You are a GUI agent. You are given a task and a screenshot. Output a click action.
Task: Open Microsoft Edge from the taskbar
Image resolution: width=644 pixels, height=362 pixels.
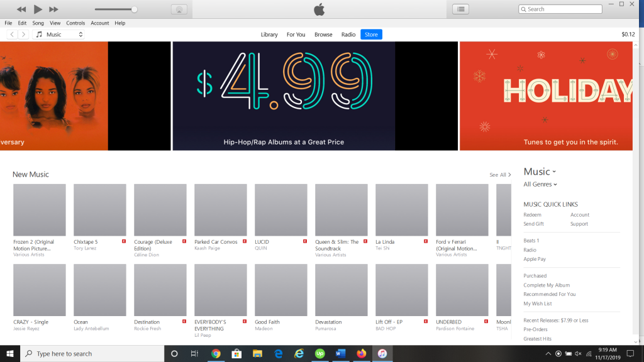coord(278,354)
